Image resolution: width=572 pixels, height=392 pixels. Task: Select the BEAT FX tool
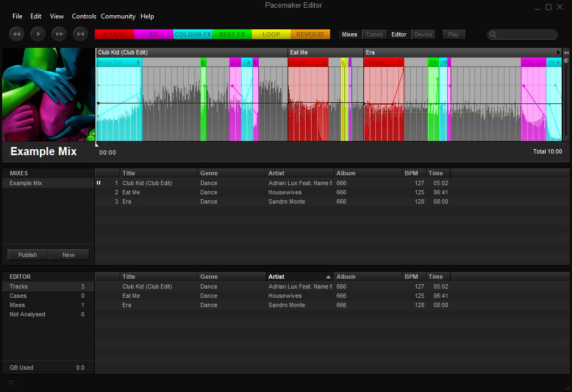pyautogui.click(x=232, y=34)
